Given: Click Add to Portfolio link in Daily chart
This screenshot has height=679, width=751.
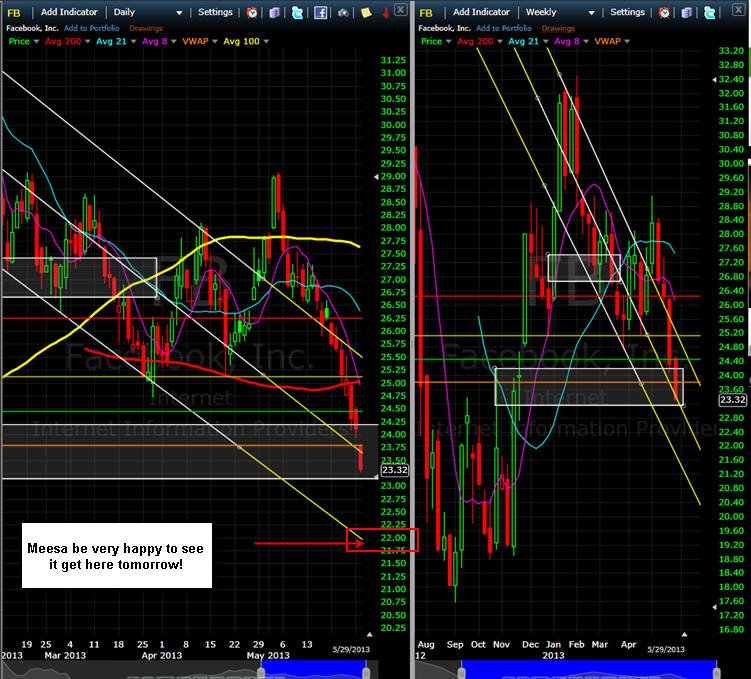Looking at the screenshot, I should click(x=91, y=28).
